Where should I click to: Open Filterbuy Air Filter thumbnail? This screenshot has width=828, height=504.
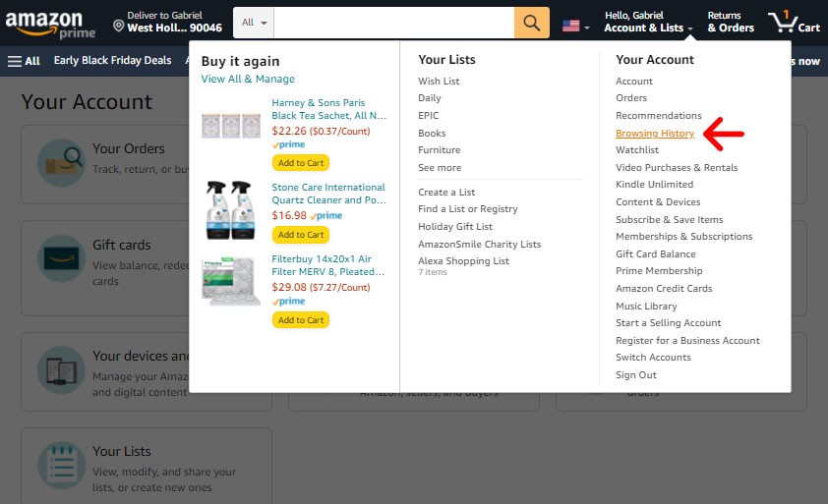point(231,281)
